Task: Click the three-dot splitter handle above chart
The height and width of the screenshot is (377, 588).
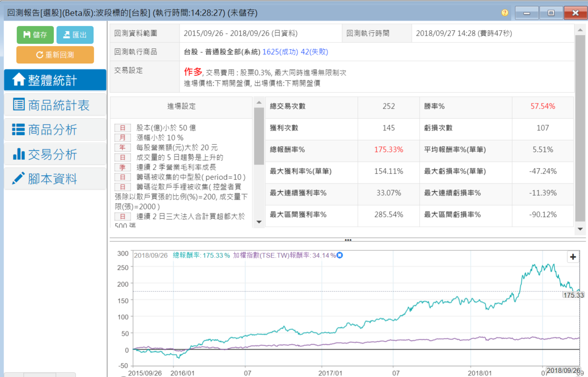Action: point(348,240)
